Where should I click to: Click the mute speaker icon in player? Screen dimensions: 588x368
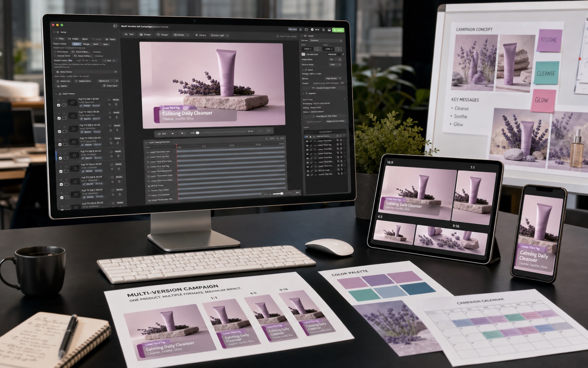point(173,133)
